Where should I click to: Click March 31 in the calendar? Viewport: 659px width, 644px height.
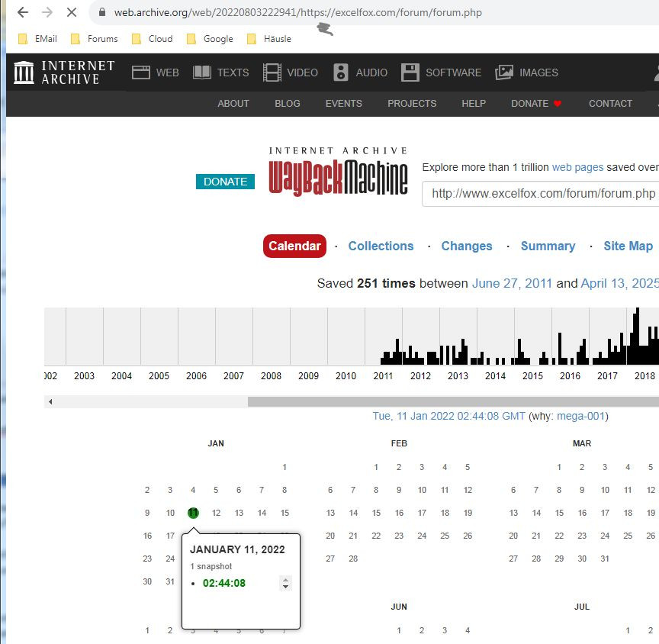(x=605, y=559)
